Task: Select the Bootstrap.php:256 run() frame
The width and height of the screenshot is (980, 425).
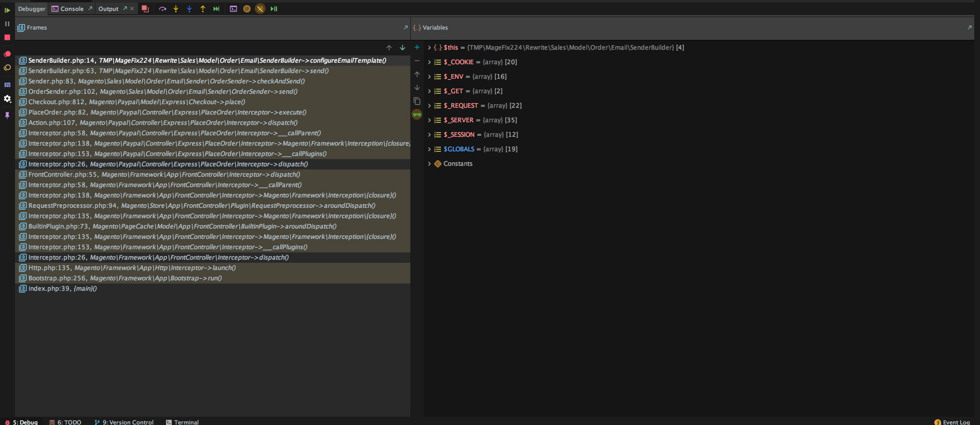Action: coord(213,278)
